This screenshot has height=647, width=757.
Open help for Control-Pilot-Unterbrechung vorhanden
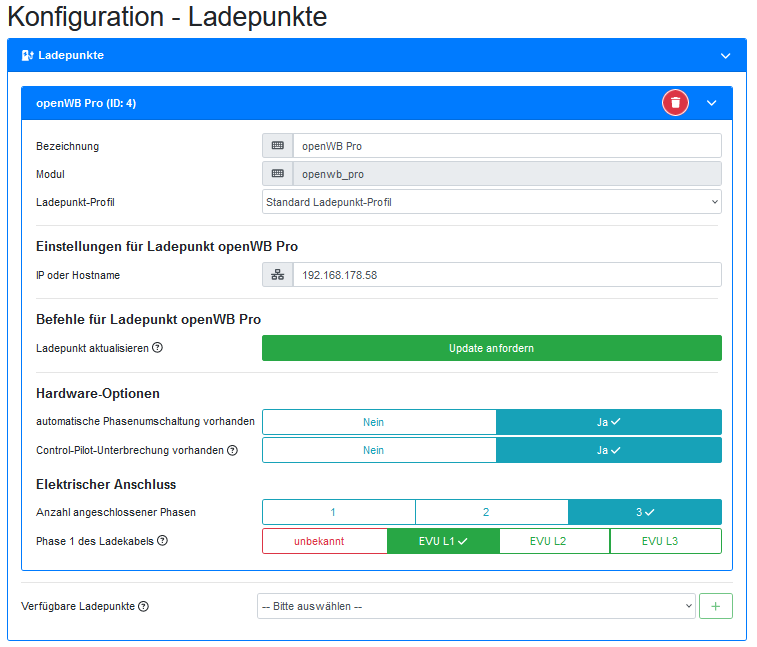point(233,450)
